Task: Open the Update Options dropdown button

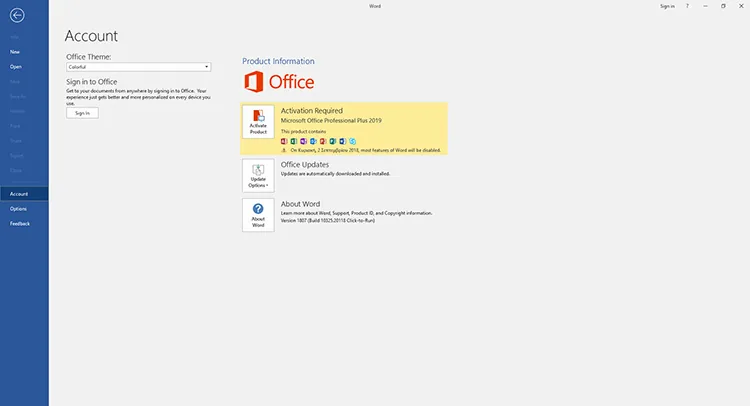Action: point(258,176)
